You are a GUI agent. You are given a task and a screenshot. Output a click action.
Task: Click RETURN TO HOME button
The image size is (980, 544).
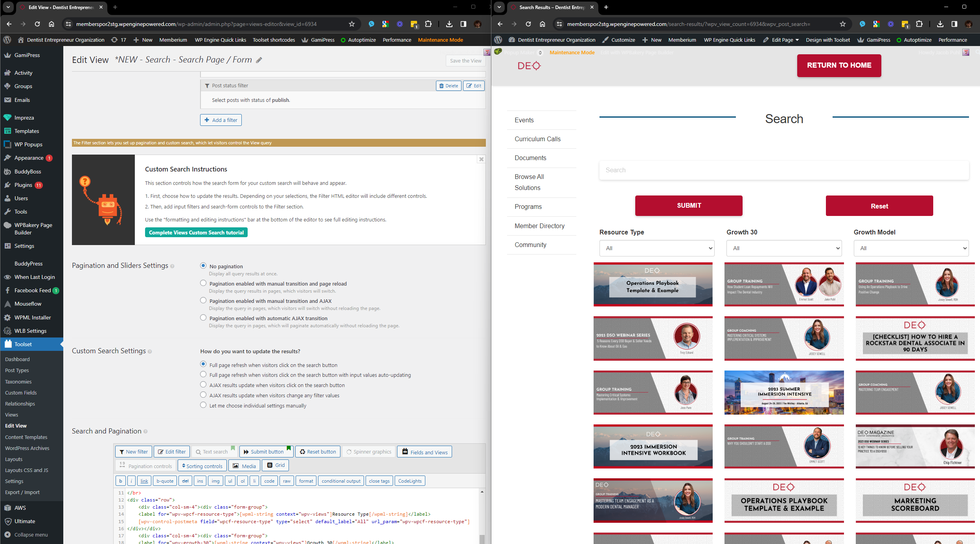pos(839,65)
